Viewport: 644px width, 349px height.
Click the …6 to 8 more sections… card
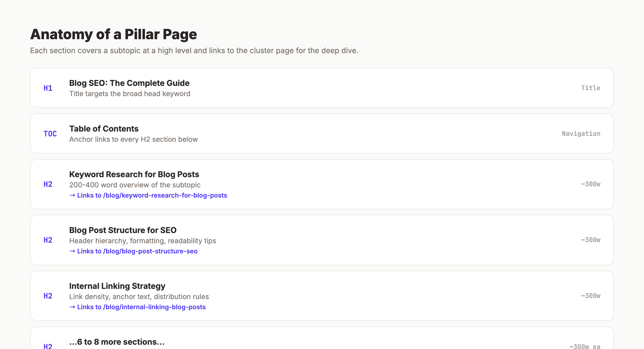coord(117,341)
